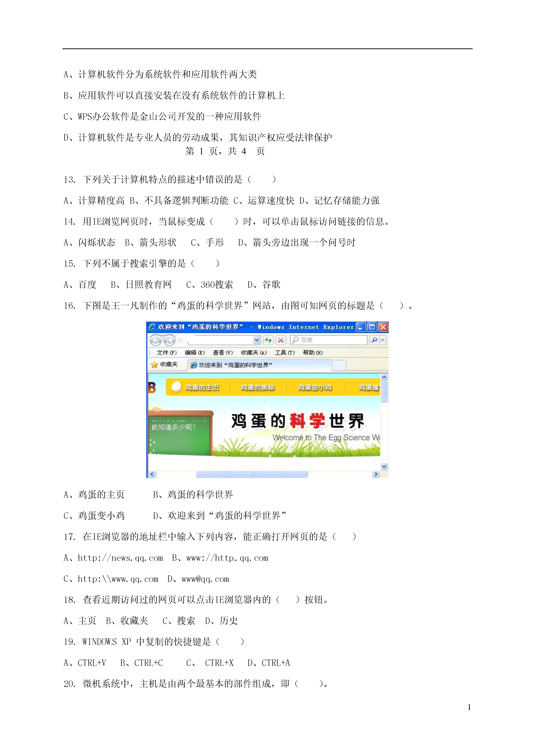535x756 pixels.
Task: Click question 13 option B、不具备逻辑判断功能
Action: pyautogui.click(x=179, y=200)
